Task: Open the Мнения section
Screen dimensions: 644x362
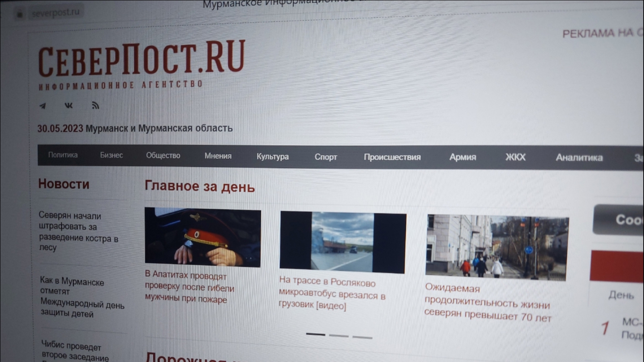Action: (218, 156)
